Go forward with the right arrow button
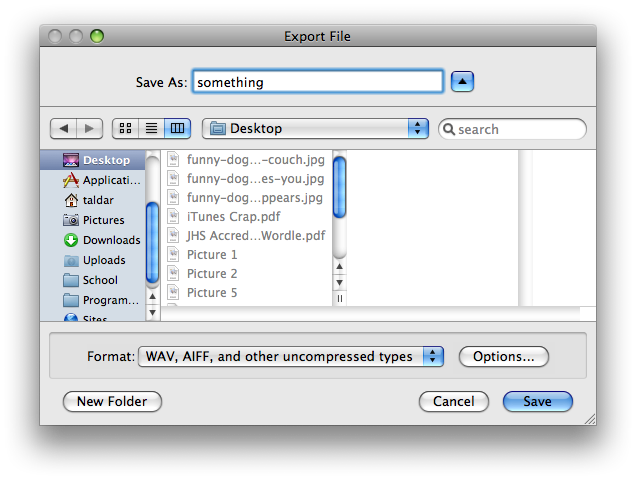 point(89,129)
